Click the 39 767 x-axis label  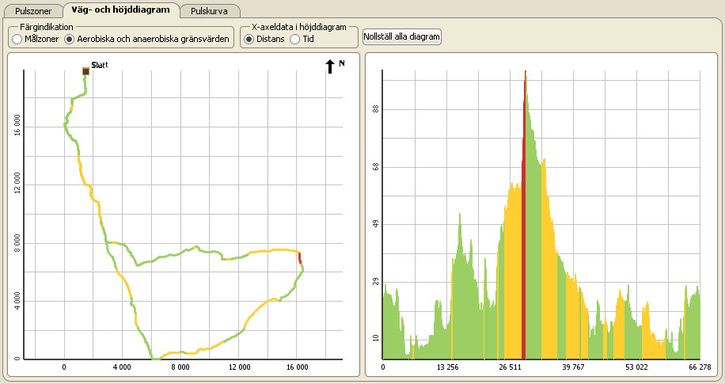tap(573, 367)
